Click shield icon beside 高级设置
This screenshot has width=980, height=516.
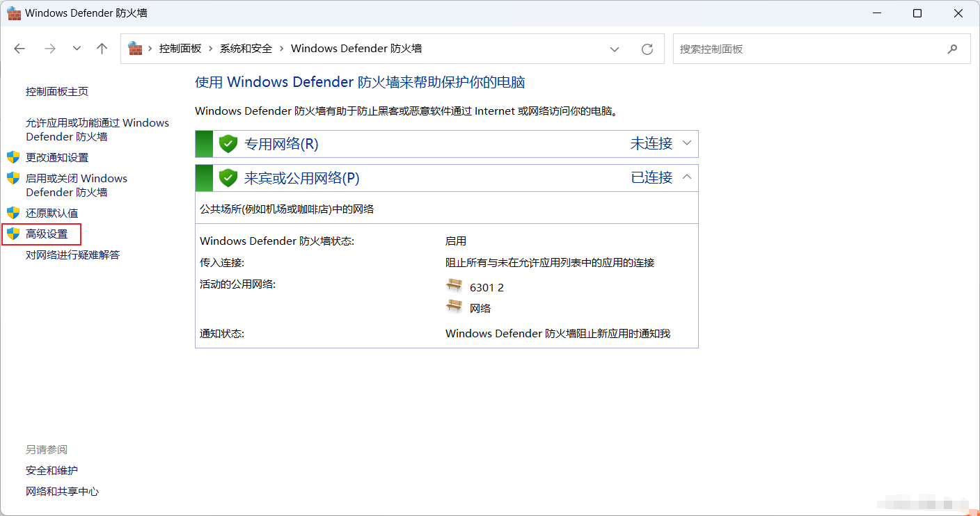tap(13, 234)
